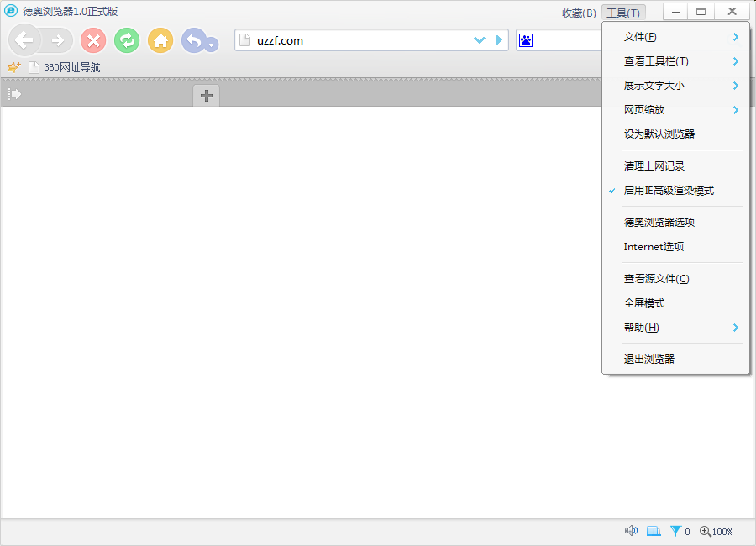Click the 工具(T) menu button
The height and width of the screenshot is (546, 756).
pyautogui.click(x=623, y=13)
